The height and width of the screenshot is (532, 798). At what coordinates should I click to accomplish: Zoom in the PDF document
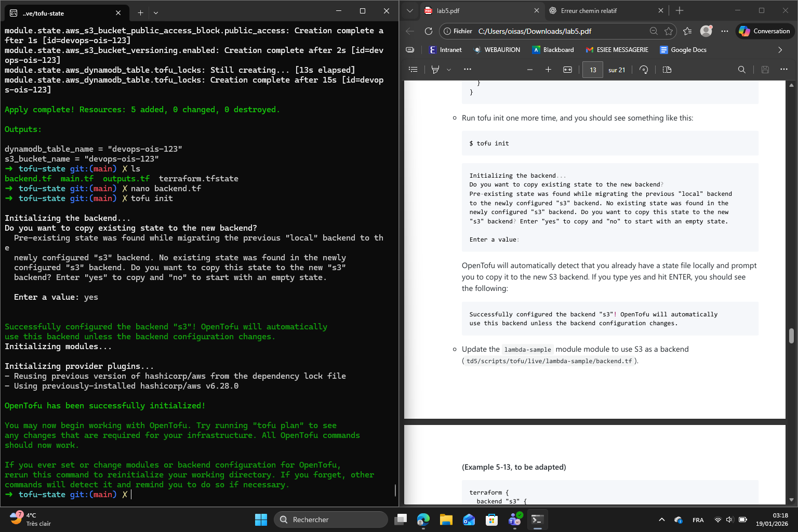548,70
